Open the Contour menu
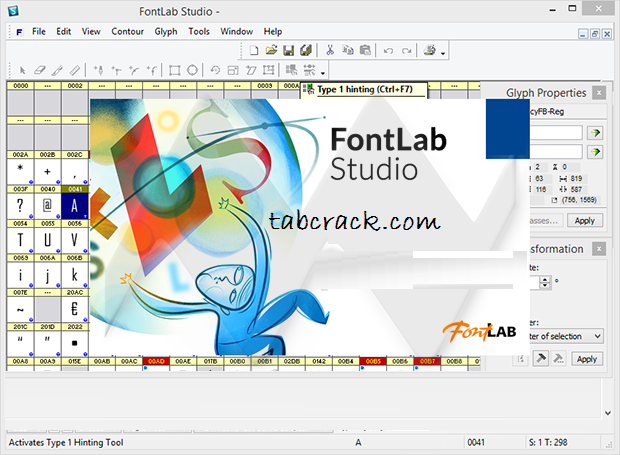Viewport: 620px width, 455px height. point(127,32)
